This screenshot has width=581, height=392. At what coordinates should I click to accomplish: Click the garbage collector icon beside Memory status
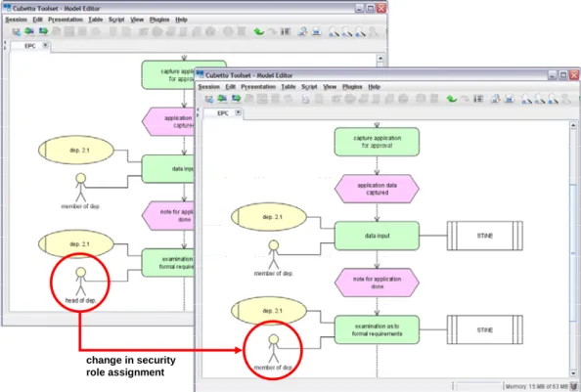573,386
